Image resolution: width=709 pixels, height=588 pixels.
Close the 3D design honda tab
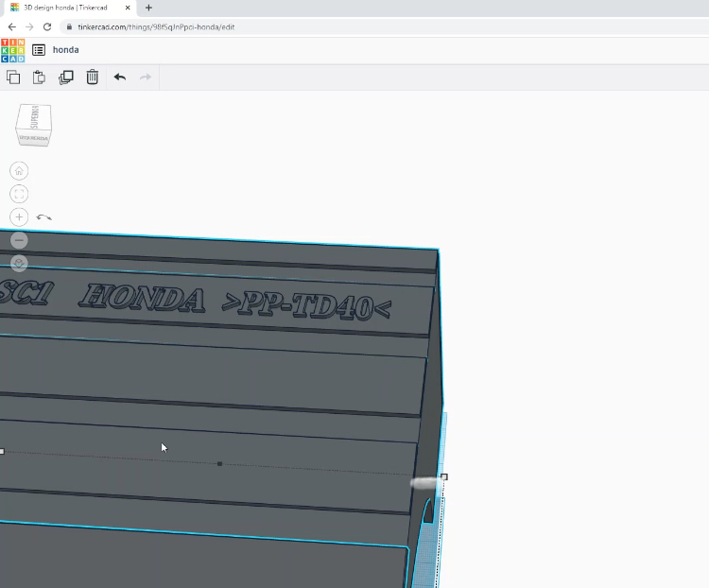point(128,8)
